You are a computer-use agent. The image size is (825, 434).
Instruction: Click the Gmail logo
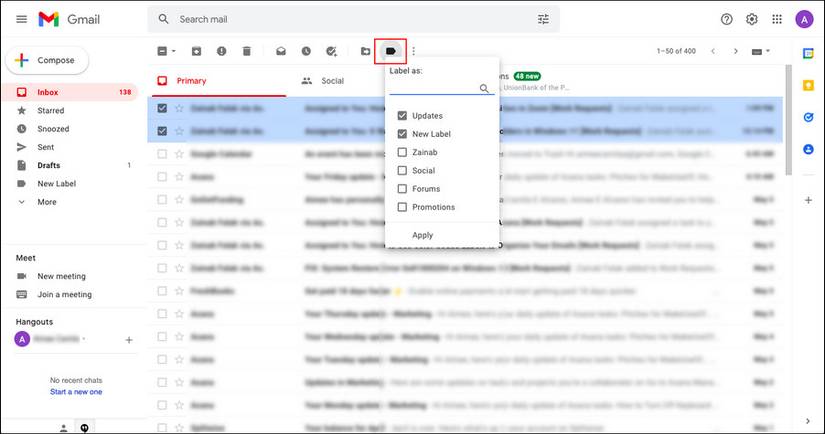(69, 19)
